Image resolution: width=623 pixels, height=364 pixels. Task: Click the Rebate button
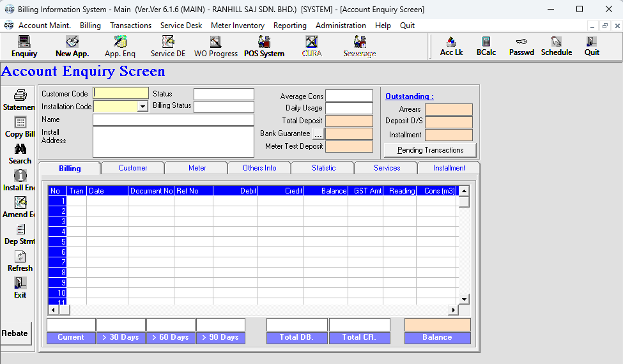(15, 333)
